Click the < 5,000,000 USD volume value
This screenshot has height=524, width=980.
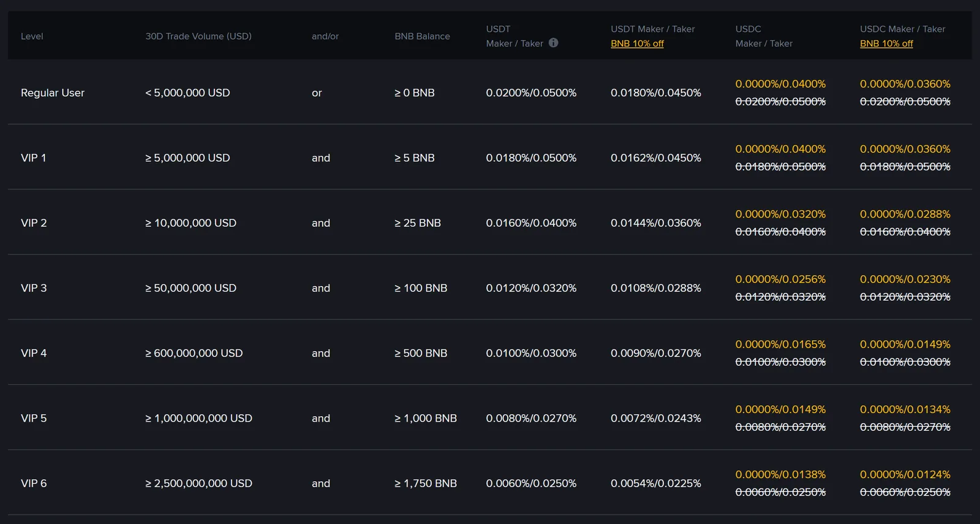187,93
